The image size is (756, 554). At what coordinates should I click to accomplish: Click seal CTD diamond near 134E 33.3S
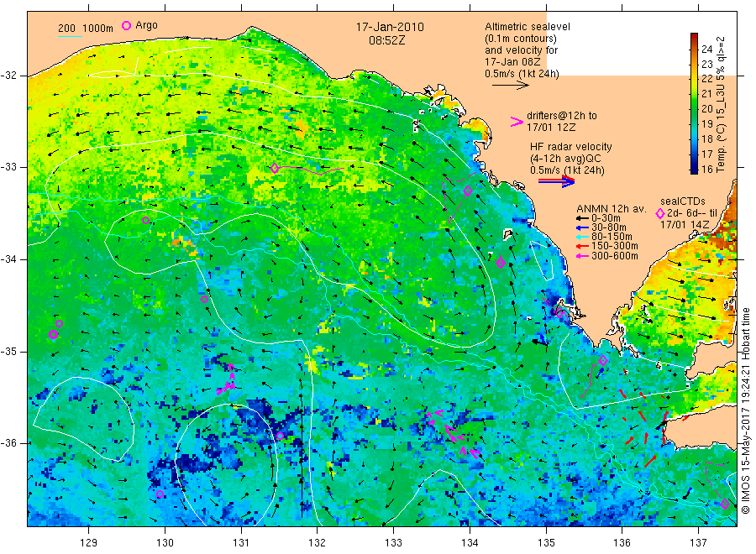coord(468,191)
